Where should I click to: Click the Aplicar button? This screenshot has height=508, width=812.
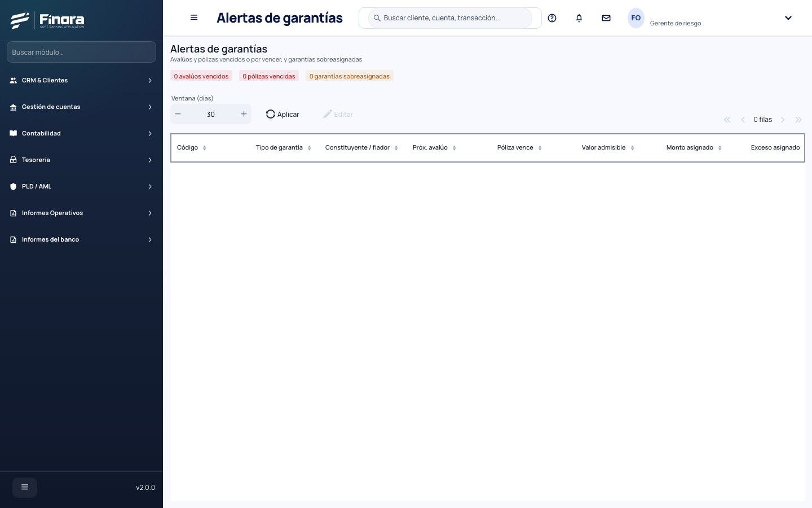[x=283, y=114]
